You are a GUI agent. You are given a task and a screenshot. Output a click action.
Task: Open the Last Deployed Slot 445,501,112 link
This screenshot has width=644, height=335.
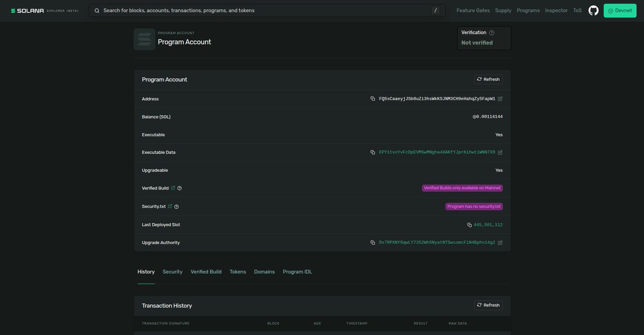coord(488,225)
